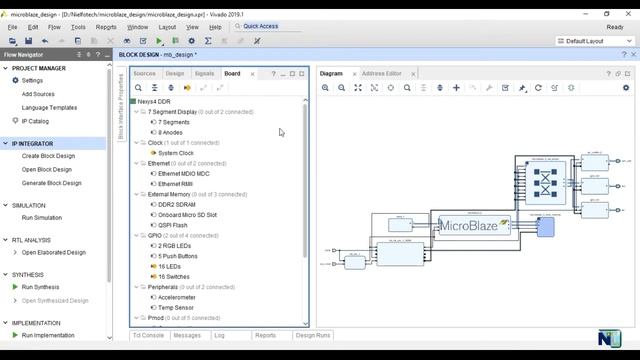Click the green Run play icon in toolbar
640x360 pixels.
pyautogui.click(x=159, y=41)
